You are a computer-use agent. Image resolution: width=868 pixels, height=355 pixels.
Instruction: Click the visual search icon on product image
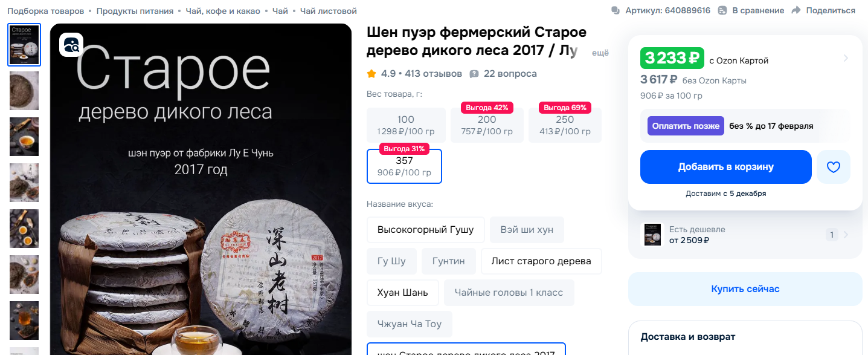pyautogui.click(x=71, y=45)
